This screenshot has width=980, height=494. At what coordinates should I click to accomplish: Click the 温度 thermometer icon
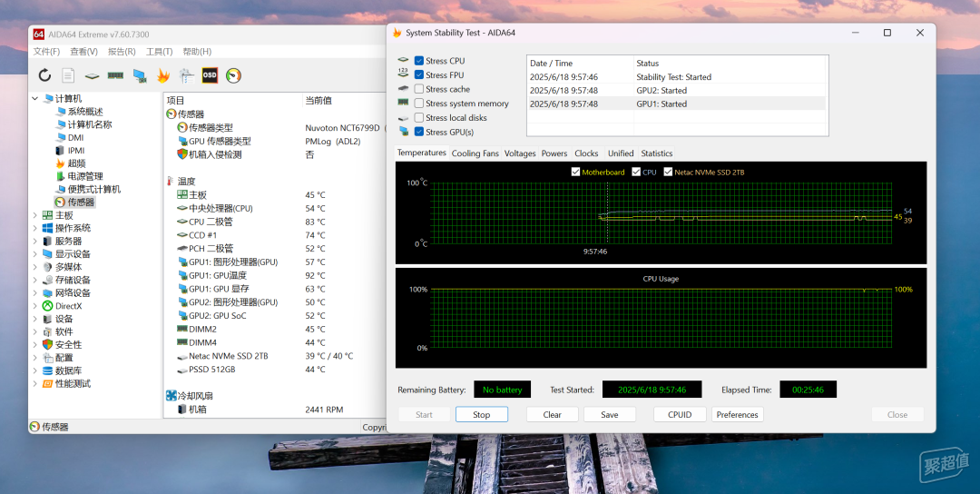[171, 182]
